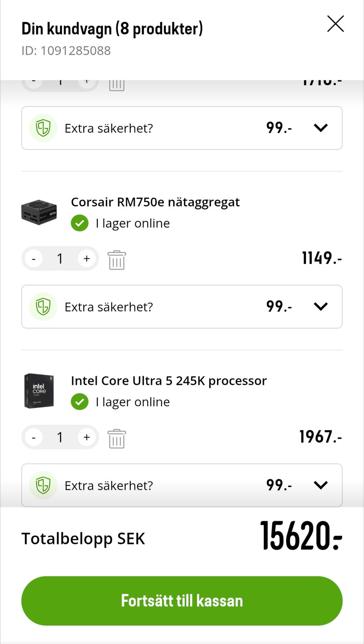The width and height of the screenshot is (364, 644).
Task: Expand the topmost Extra säkerhet chevron
Action: coord(321,128)
